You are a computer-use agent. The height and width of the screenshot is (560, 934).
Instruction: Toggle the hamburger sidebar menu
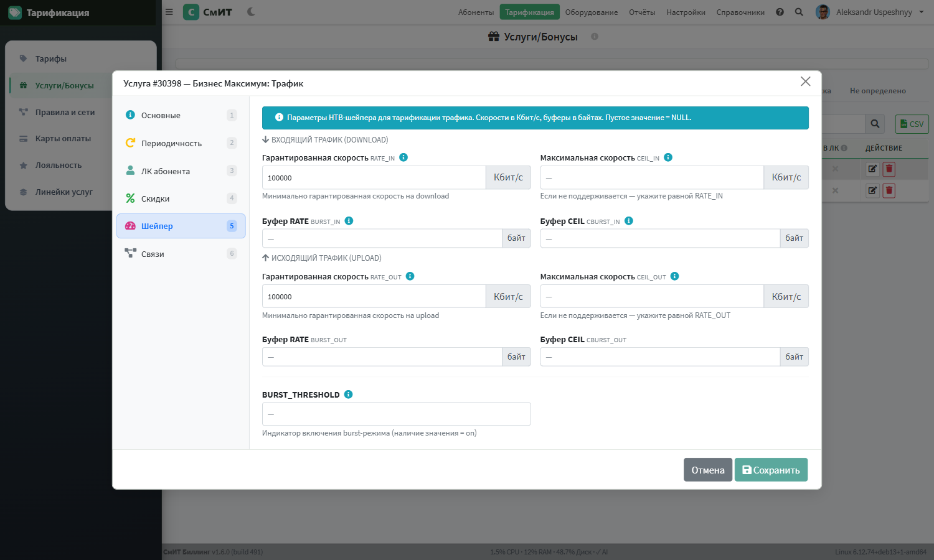(x=169, y=12)
